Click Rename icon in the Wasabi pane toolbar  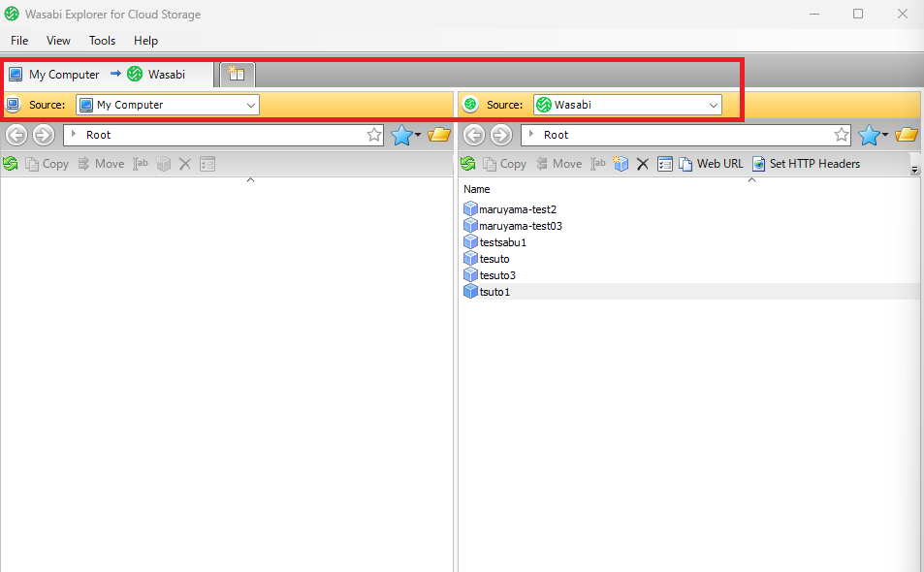(598, 164)
